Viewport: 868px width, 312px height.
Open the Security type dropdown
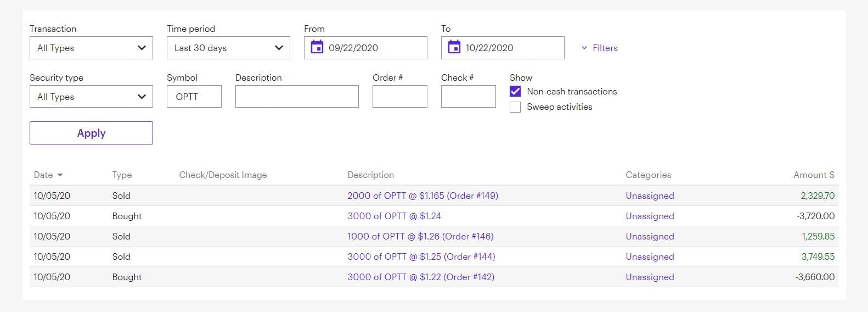tap(91, 97)
